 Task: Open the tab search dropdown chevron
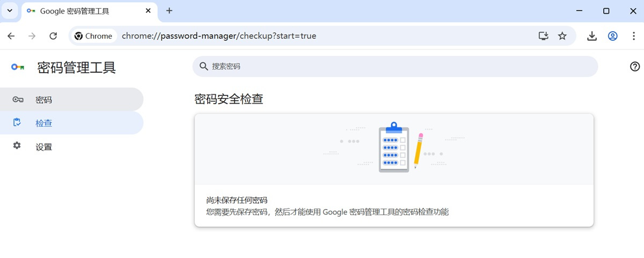tap(11, 11)
